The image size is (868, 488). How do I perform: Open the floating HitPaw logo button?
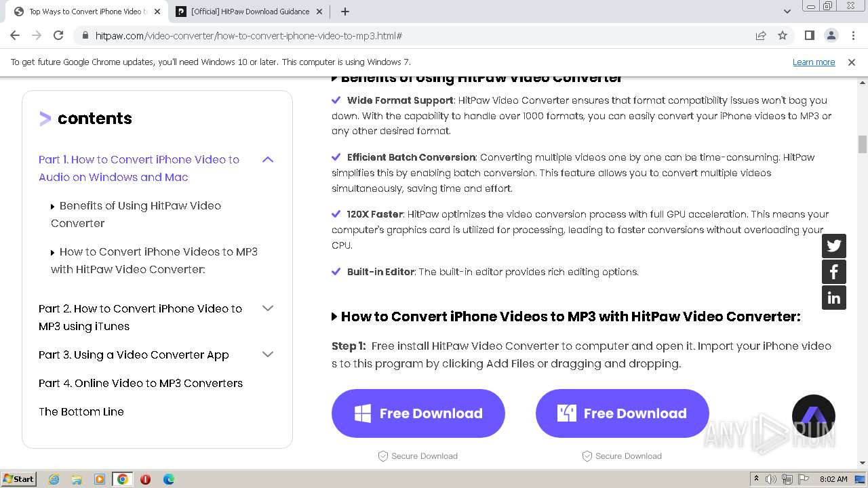814,415
